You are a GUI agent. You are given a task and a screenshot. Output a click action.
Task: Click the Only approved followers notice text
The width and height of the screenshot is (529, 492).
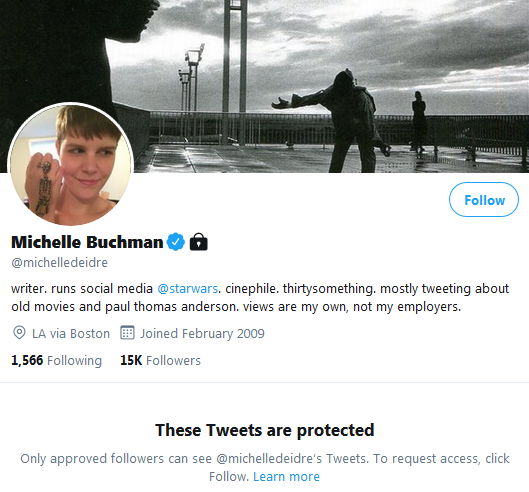coord(264,468)
